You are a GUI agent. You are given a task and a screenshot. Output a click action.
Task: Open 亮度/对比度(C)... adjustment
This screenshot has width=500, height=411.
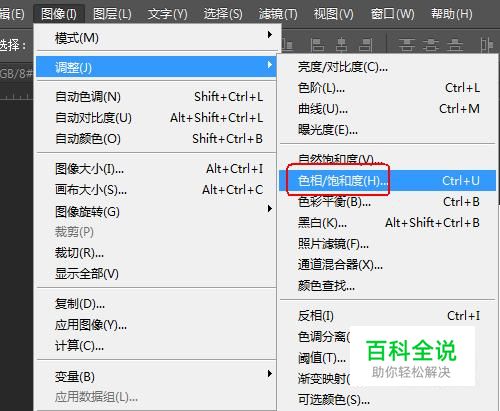[387, 67]
